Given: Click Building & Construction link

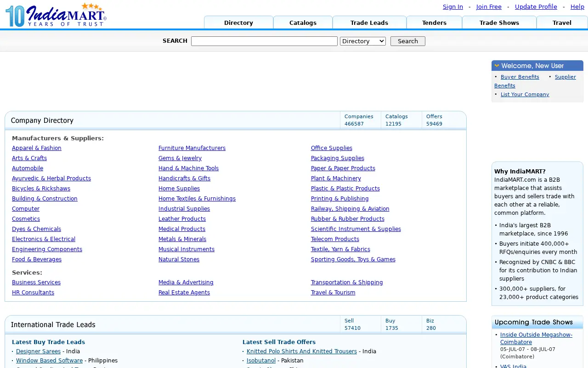Looking at the screenshot, I should (45, 199).
